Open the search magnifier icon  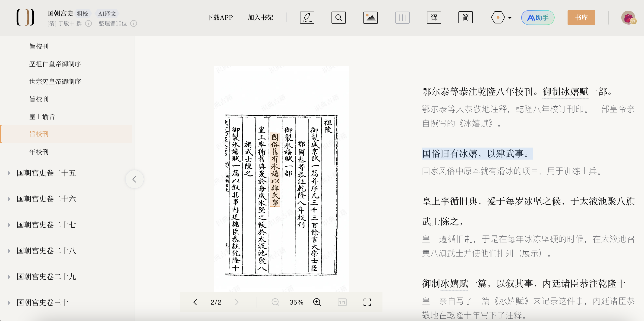tap(338, 18)
